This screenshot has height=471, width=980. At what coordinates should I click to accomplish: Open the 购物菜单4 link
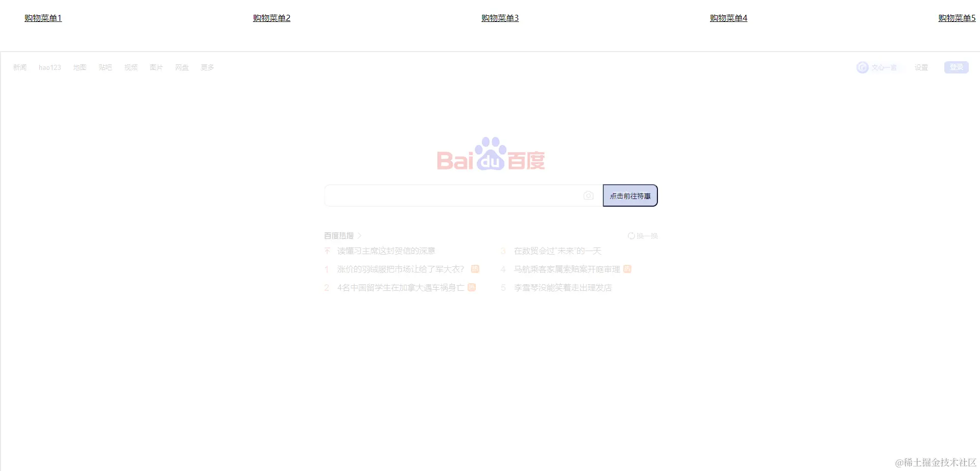728,18
